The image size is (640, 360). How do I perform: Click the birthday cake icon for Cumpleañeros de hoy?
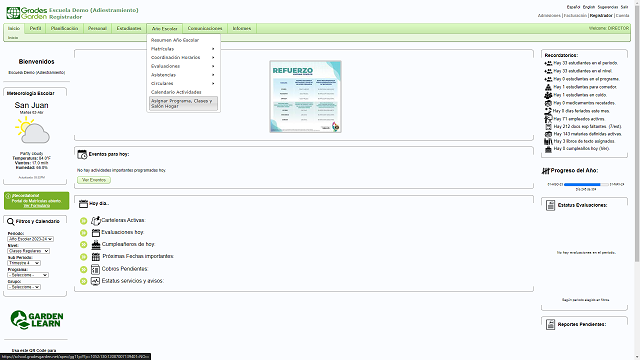pyautogui.click(x=96, y=245)
